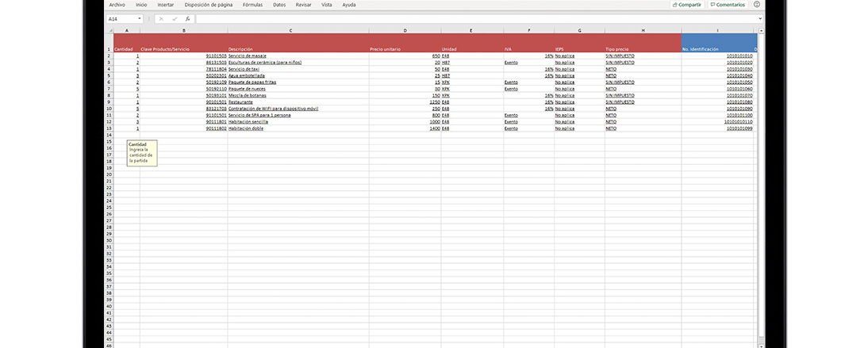
Task: Select column C header
Action: tap(290, 31)
